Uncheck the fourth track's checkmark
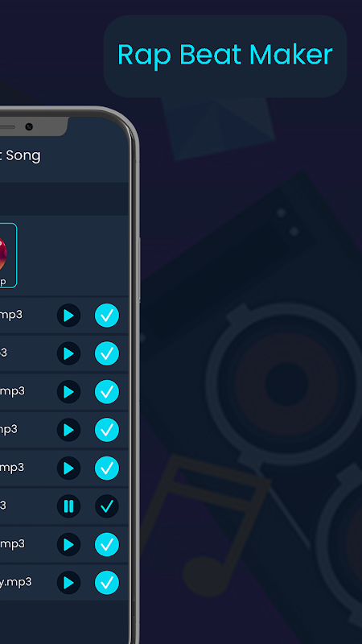This screenshot has height=644, width=362. [107, 430]
